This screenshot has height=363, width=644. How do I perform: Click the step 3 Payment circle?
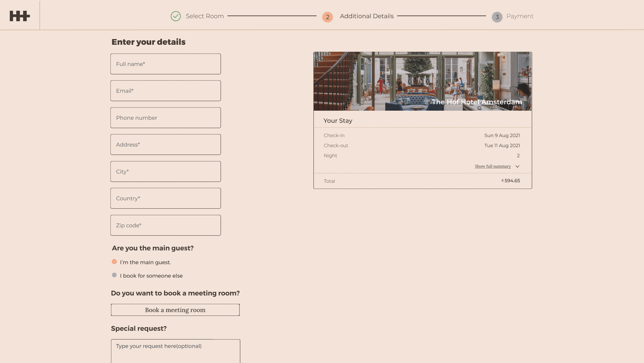point(497,17)
